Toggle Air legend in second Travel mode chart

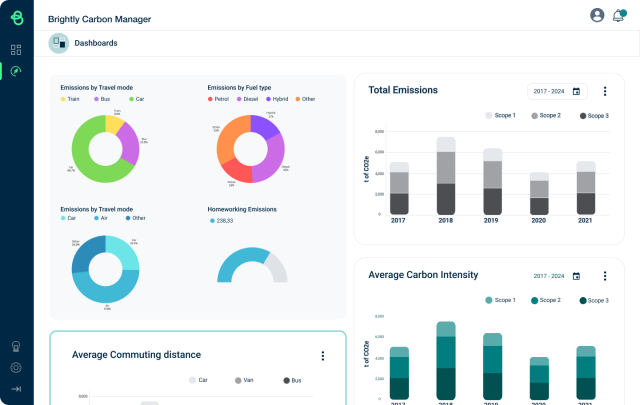[101, 218]
